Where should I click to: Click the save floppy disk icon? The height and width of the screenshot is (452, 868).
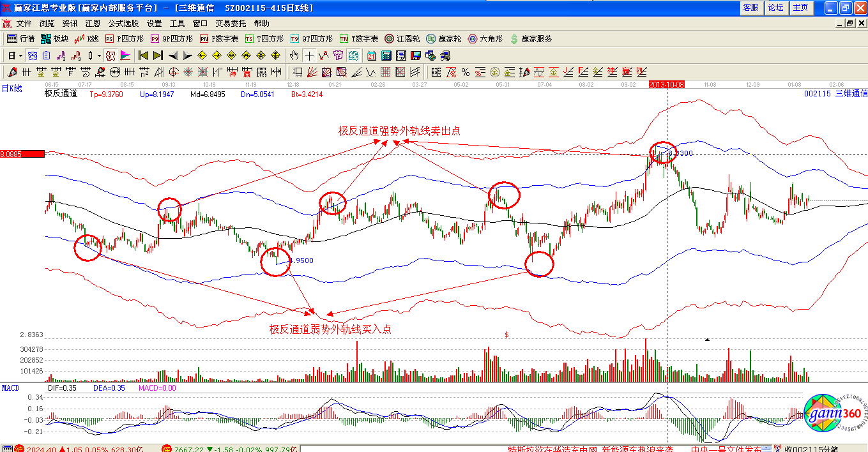pos(415,56)
